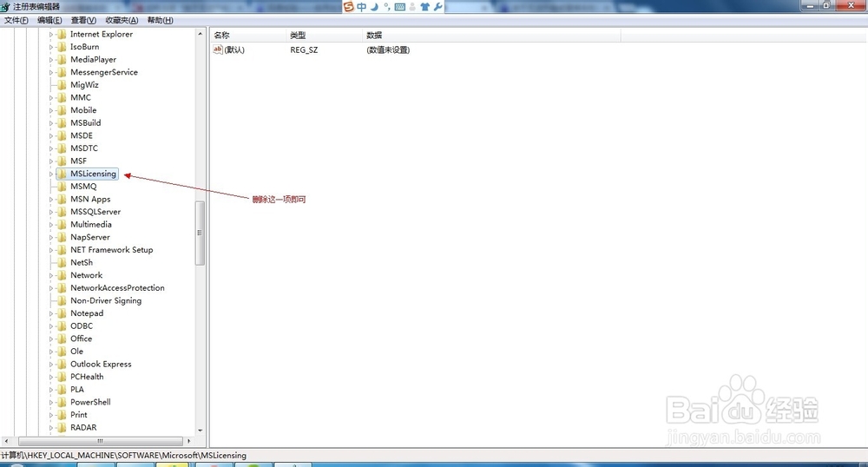Screen dimensions: 868x467
Task: Click the MMC folder icon
Action: 62,97
